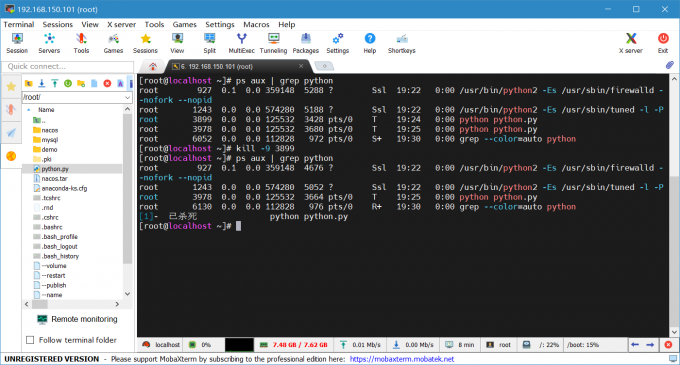Click the red stop icon in the status bar
Image resolution: width=680 pixels, height=365 pixels.
click(x=668, y=345)
